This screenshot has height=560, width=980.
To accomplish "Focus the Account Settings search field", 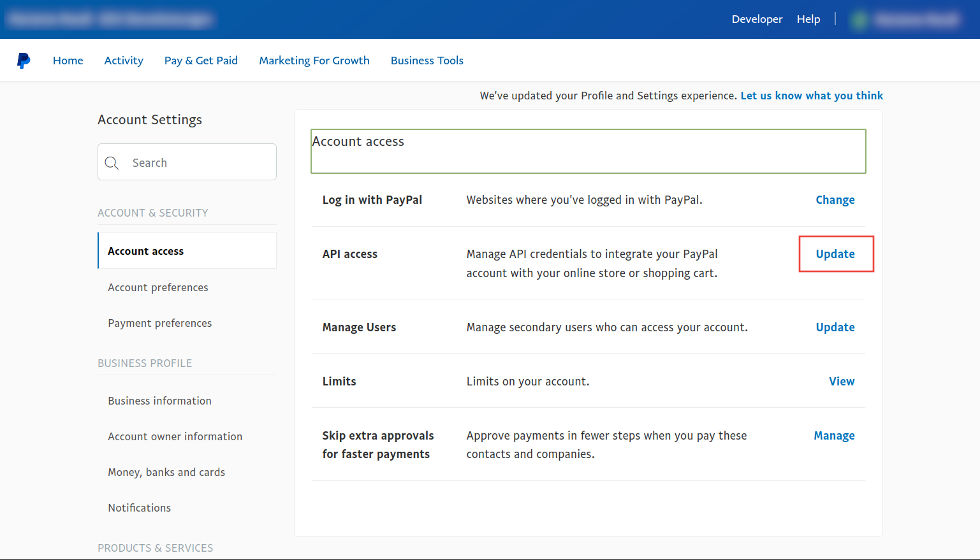I will click(x=187, y=162).
